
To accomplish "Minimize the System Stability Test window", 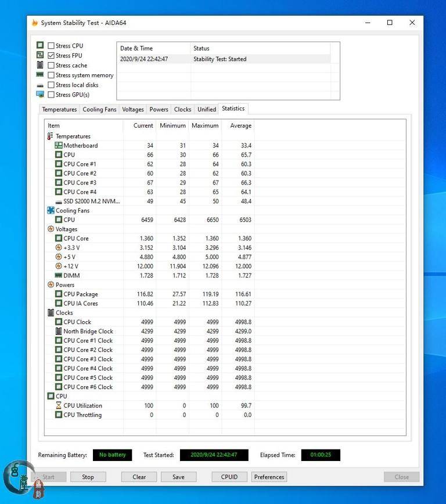I will pyautogui.click(x=368, y=23).
